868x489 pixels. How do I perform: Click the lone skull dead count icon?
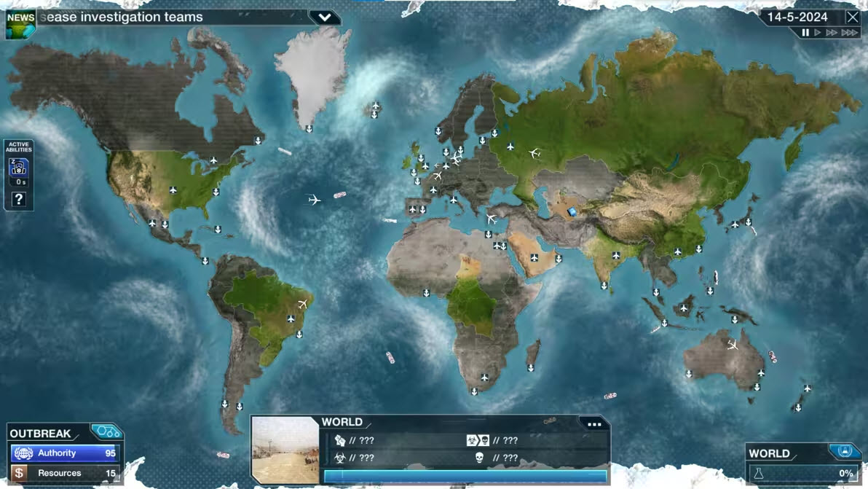pyautogui.click(x=479, y=458)
